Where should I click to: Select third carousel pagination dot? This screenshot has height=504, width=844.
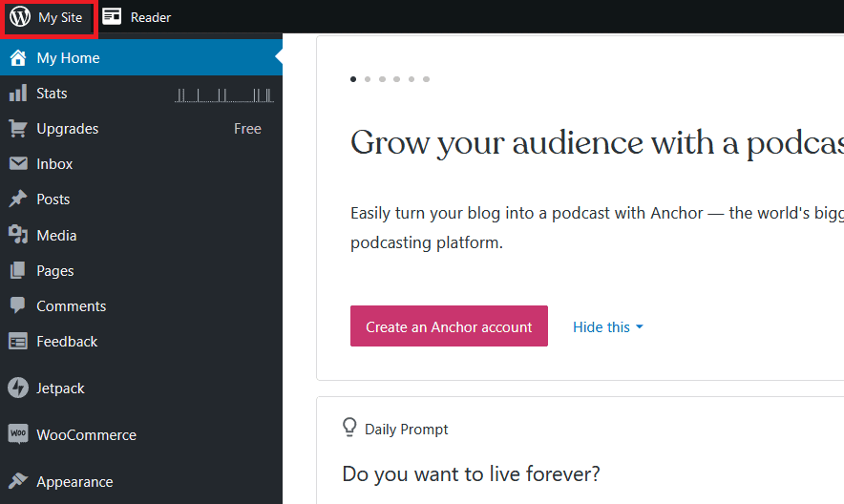(382, 79)
